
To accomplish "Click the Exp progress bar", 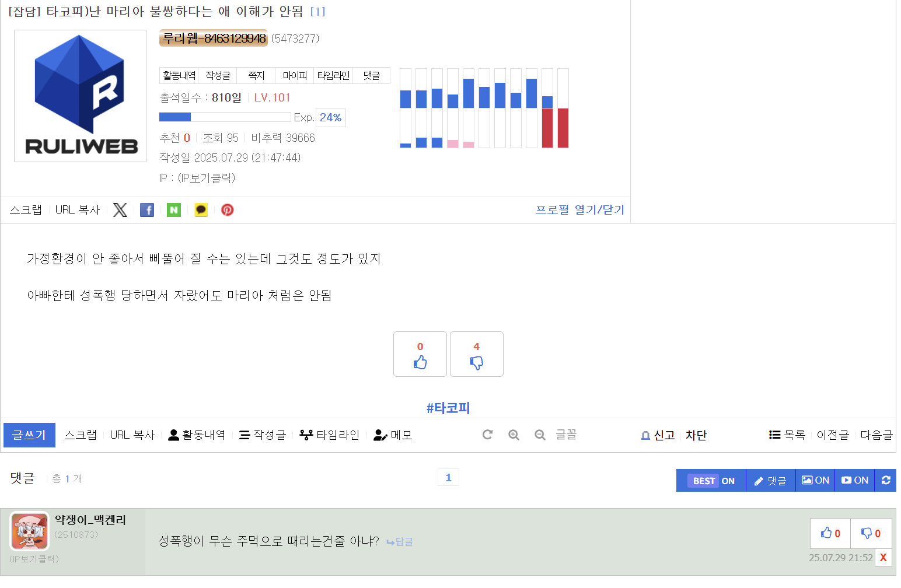I will click(x=225, y=117).
